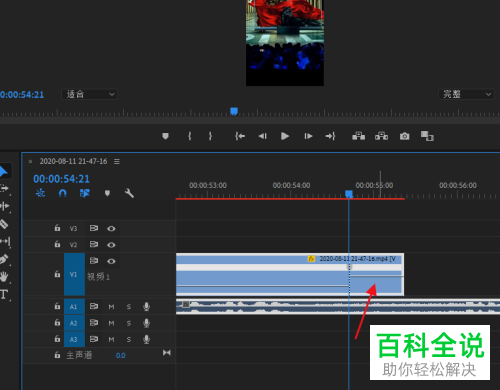Select the Razor tool
Viewport: 500px width, 390px height.
[x=4, y=224]
